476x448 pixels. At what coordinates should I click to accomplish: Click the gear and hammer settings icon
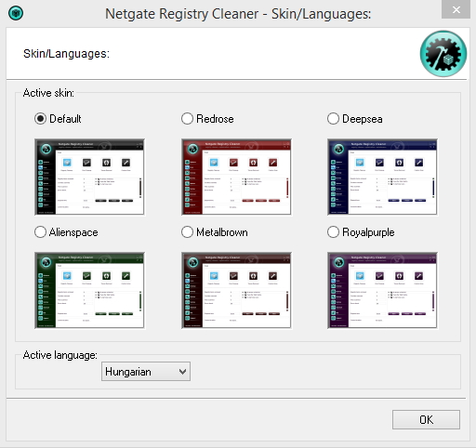tap(443, 54)
